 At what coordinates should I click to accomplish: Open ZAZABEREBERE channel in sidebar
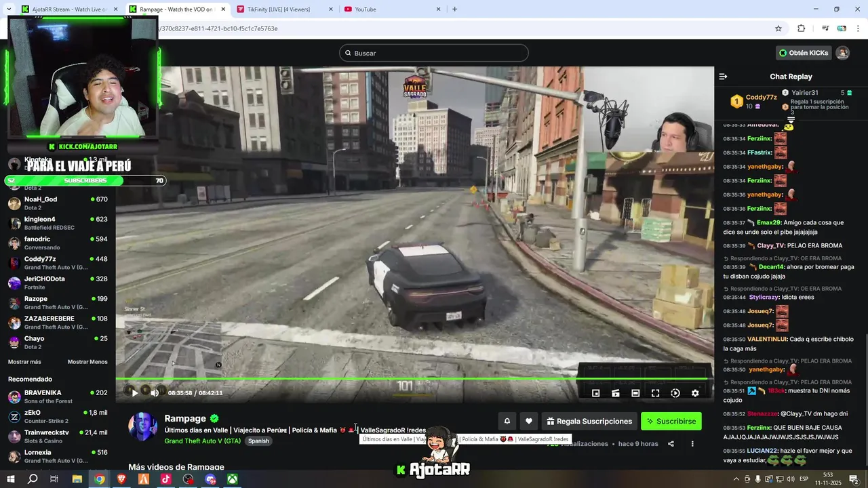(x=58, y=323)
